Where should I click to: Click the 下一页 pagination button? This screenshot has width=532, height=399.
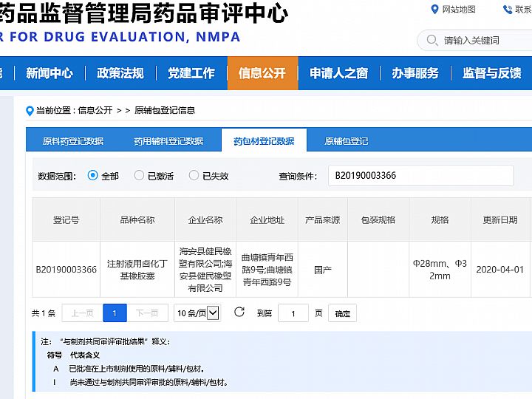pyautogui.click(x=148, y=313)
